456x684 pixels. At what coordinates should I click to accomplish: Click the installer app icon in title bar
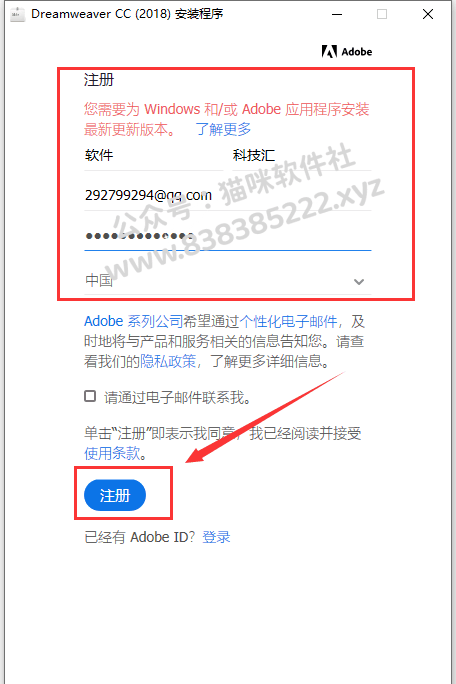click(17, 14)
